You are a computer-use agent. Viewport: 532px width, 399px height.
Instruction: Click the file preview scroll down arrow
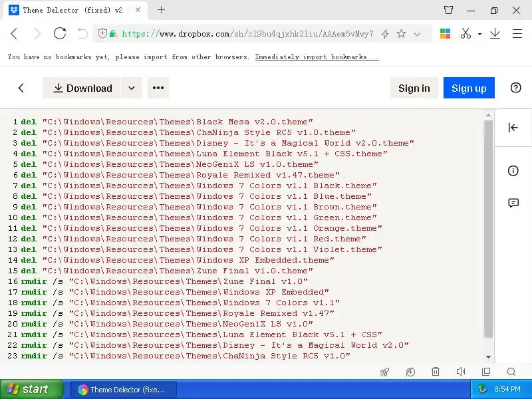pos(488,356)
